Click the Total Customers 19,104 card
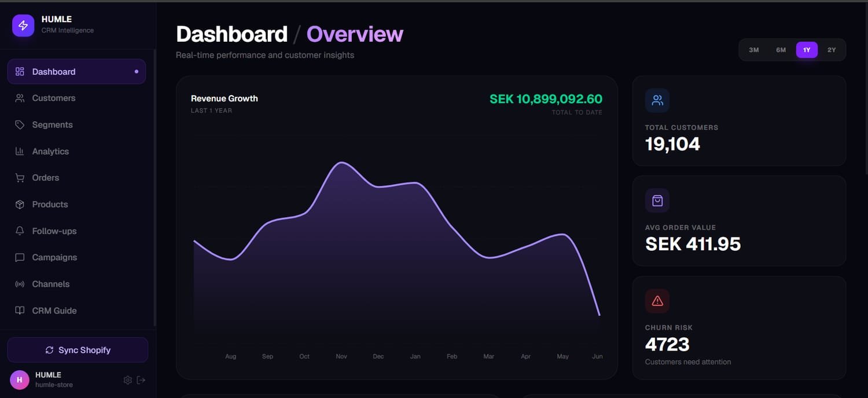The width and height of the screenshot is (868, 398). (739, 121)
